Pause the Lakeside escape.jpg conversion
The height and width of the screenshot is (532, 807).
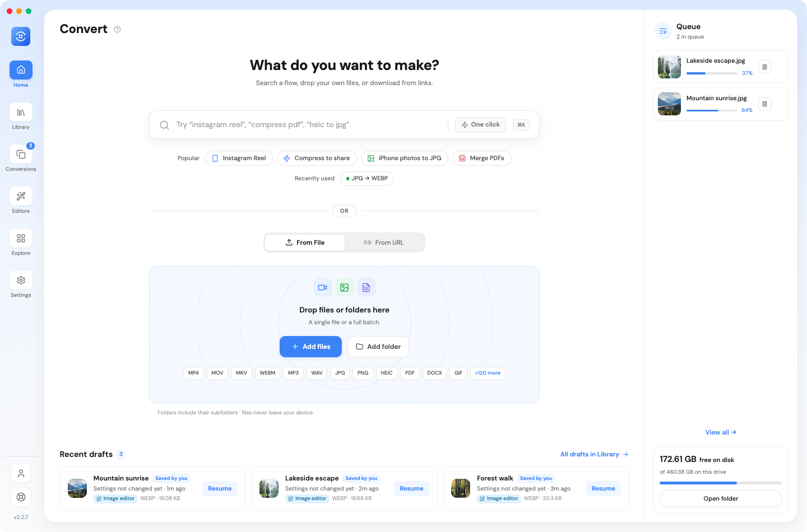coord(764,67)
